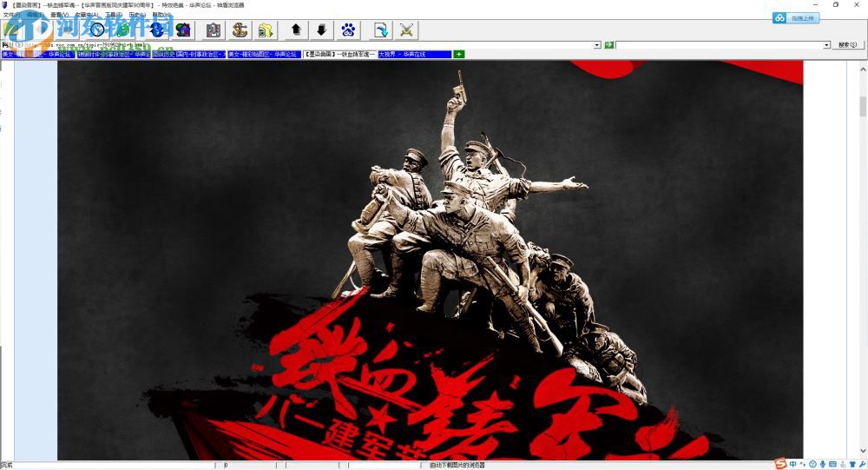Click the black down-arrow toolbar icon
The width and height of the screenshot is (868, 470).
click(x=322, y=30)
